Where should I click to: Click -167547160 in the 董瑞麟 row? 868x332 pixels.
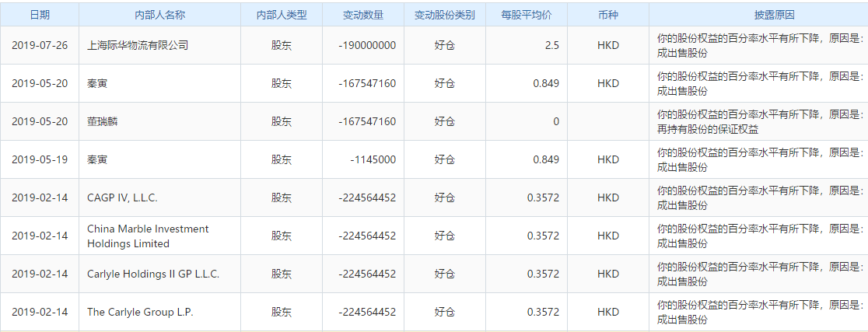point(363,121)
